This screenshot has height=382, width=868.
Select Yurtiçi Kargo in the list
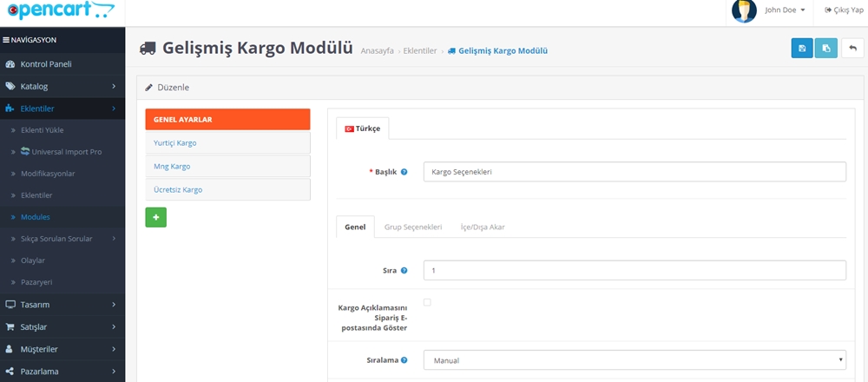pos(227,142)
